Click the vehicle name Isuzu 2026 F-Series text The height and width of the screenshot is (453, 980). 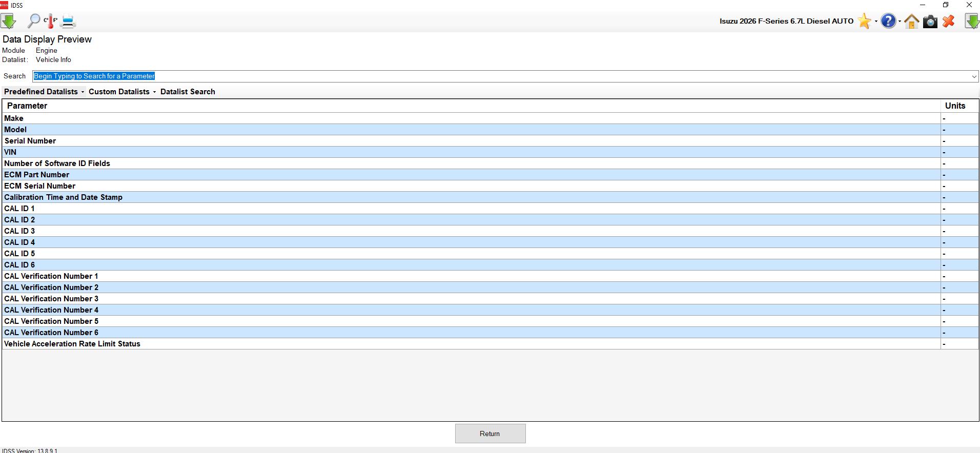786,21
